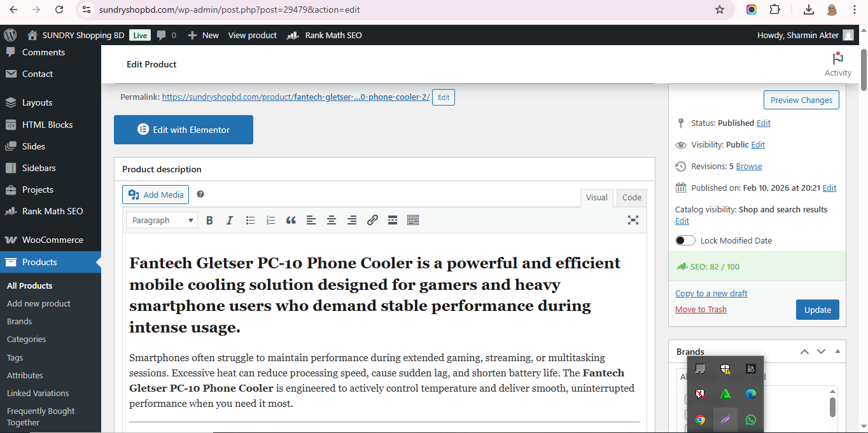Open Linked Variations submenu
This screenshot has width=868, height=433.
38,393
